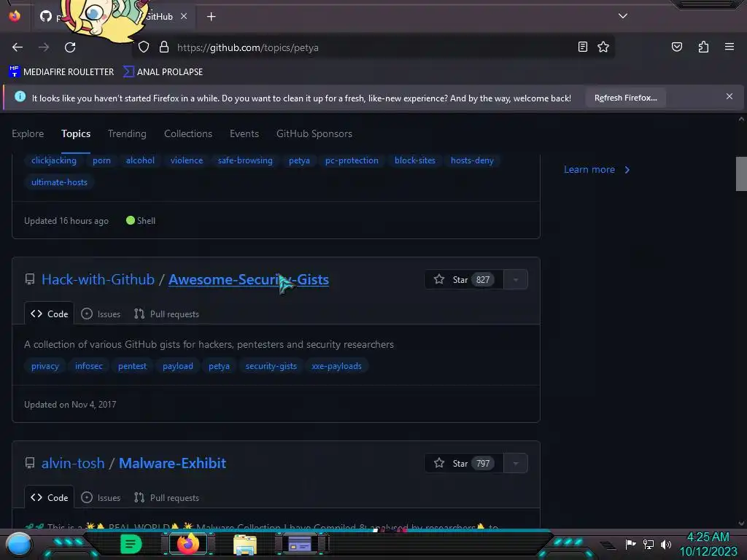Open the Hack-with-Github owner link
The image size is (747, 560).
tap(98, 279)
